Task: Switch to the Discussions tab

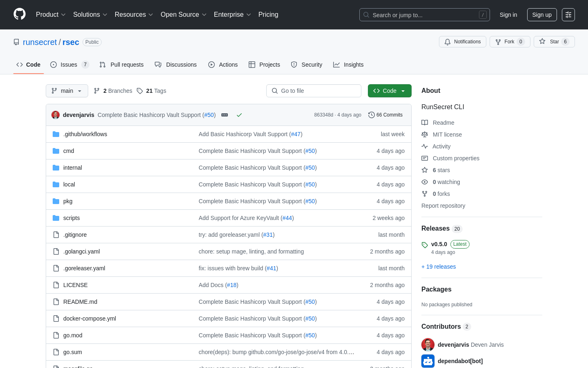Action: tap(176, 65)
